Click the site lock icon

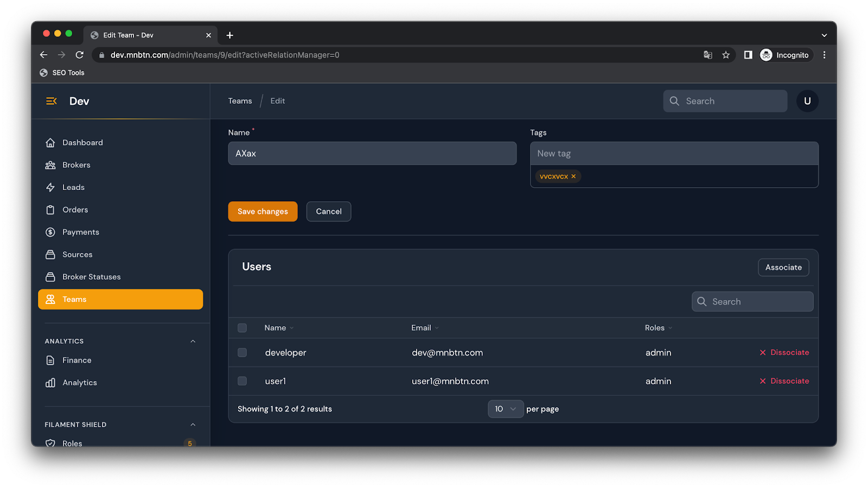click(101, 55)
